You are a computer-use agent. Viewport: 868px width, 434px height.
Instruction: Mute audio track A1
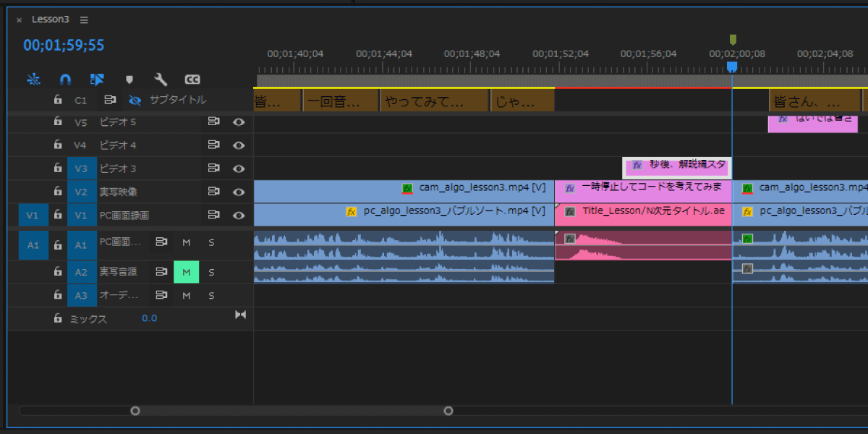pos(186,242)
